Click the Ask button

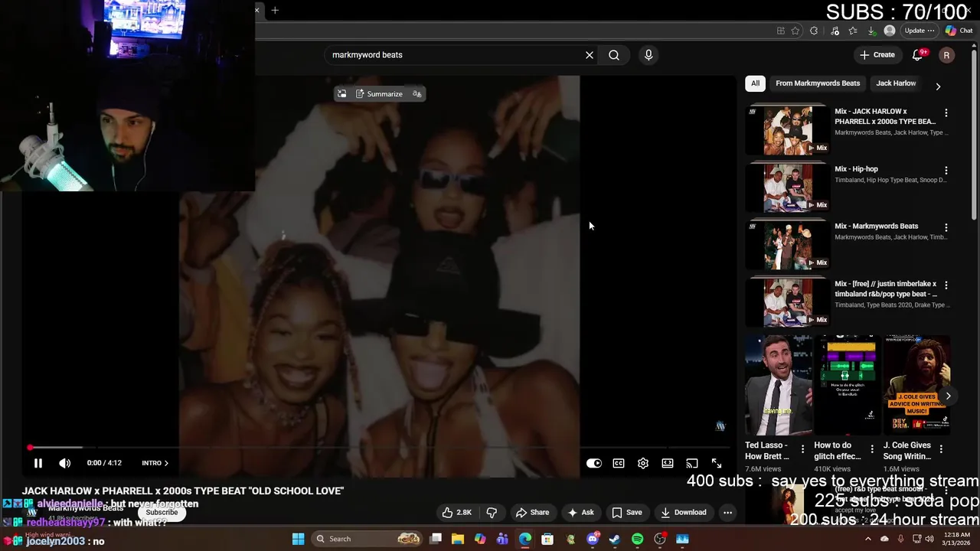pyautogui.click(x=581, y=513)
